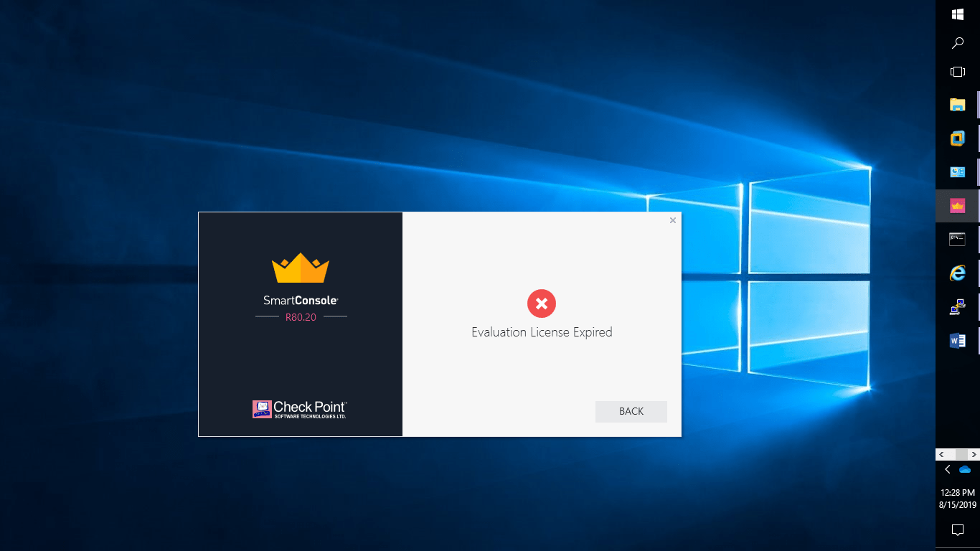Click the OneDrive cloud tray icon
Viewport: 980px width, 551px height.
(965, 469)
